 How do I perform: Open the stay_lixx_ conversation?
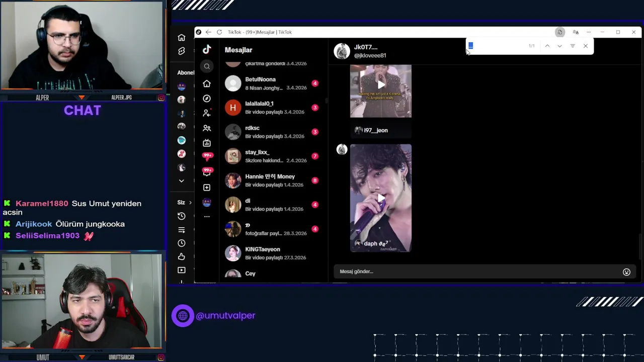coord(273,156)
